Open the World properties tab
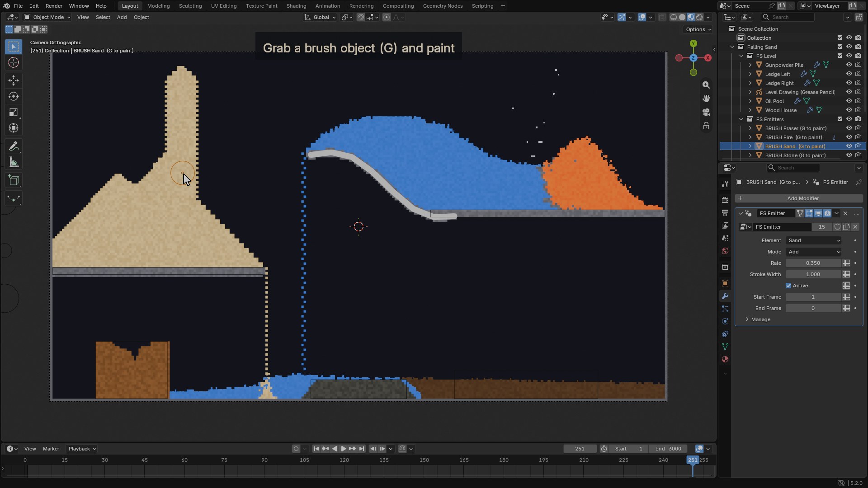Screen dimensions: 868x488 (725, 251)
